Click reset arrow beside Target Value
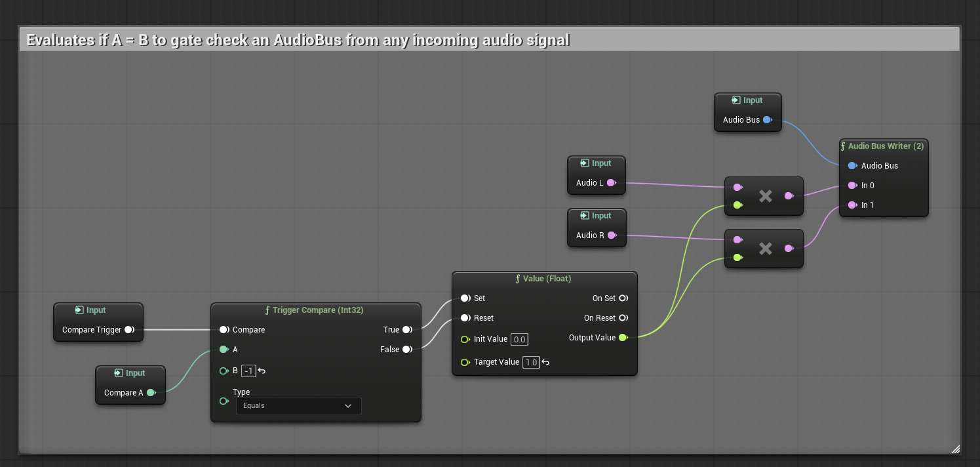Viewport: 980px width, 467px height. [545, 362]
